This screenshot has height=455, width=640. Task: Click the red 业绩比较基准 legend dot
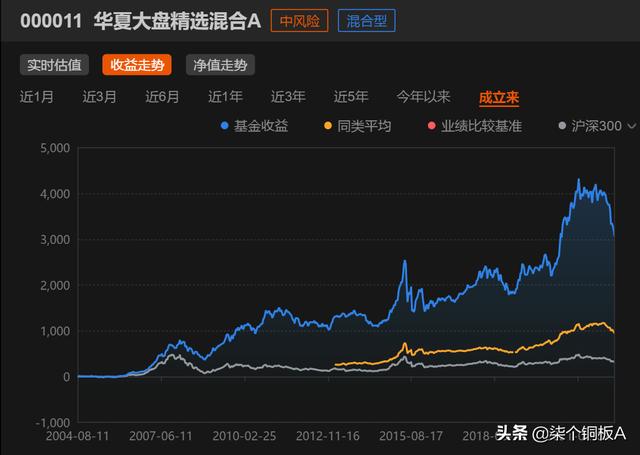pyautogui.click(x=431, y=126)
